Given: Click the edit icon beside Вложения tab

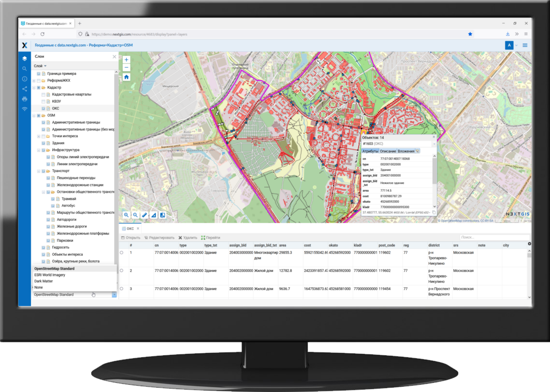Looking at the screenshot, I should coord(418,151).
